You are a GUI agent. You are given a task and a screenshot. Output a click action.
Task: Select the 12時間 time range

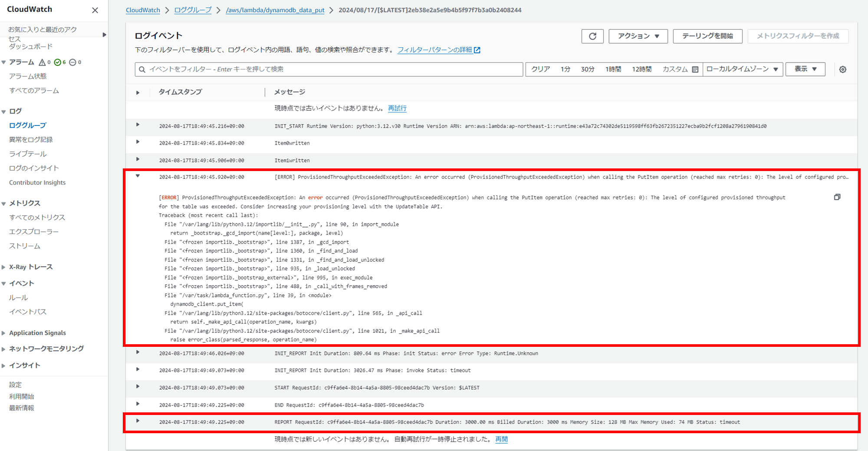click(641, 69)
